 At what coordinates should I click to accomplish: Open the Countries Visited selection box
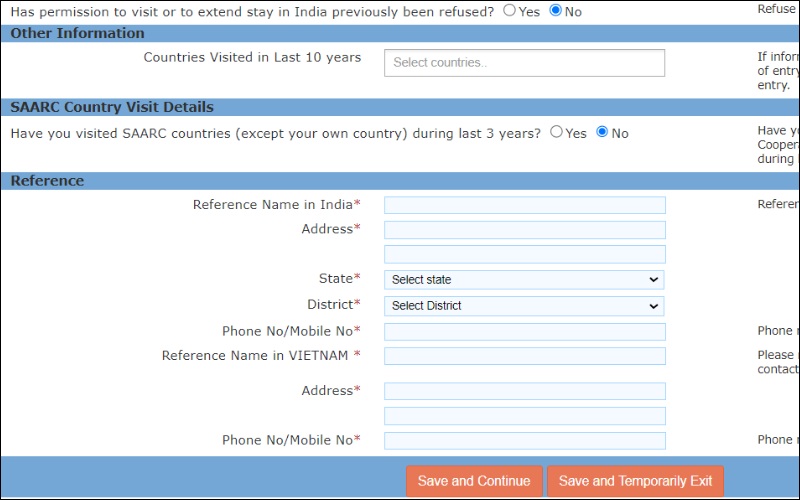click(x=524, y=63)
